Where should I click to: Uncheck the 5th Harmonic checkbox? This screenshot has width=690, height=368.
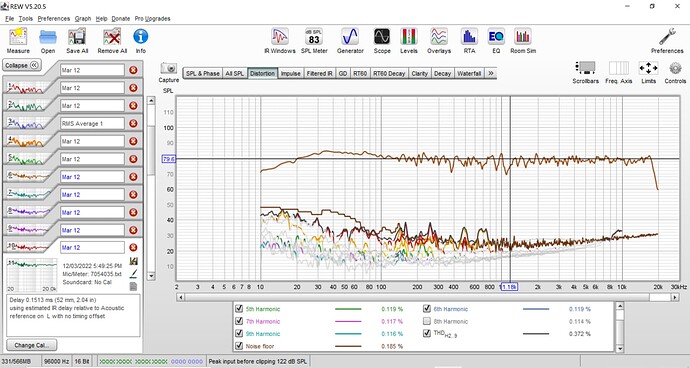coord(239,309)
